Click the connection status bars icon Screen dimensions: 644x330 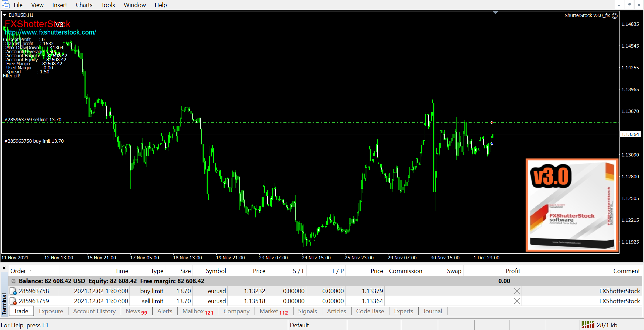pyautogui.click(x=588, y=325)
